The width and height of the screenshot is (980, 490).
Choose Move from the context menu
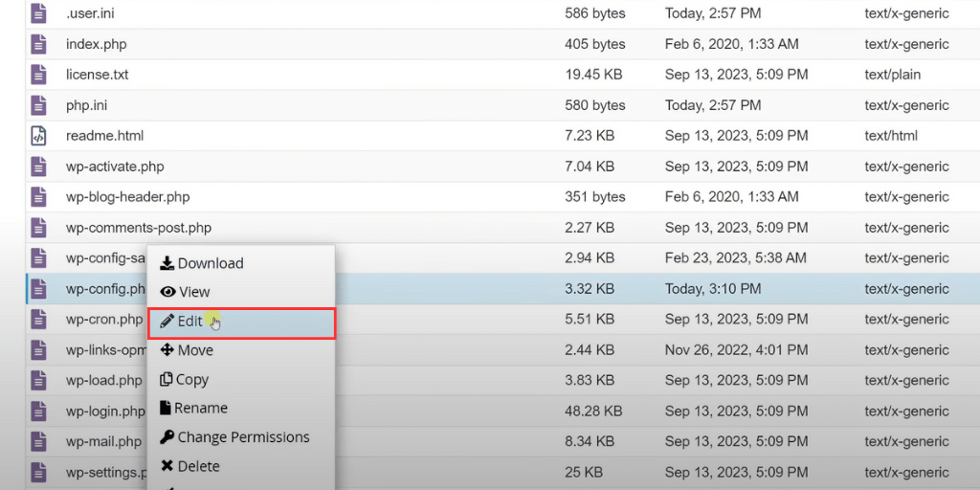click(x=240, y=350)
